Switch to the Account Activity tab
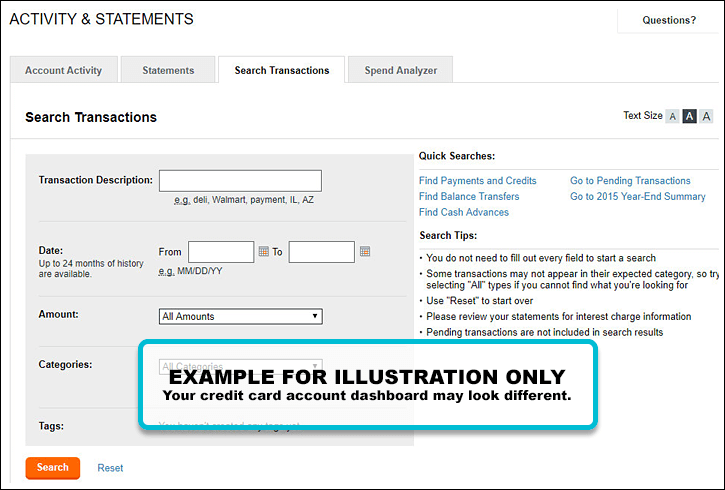This screenshot has width=725, height=490. click(64, 70)
